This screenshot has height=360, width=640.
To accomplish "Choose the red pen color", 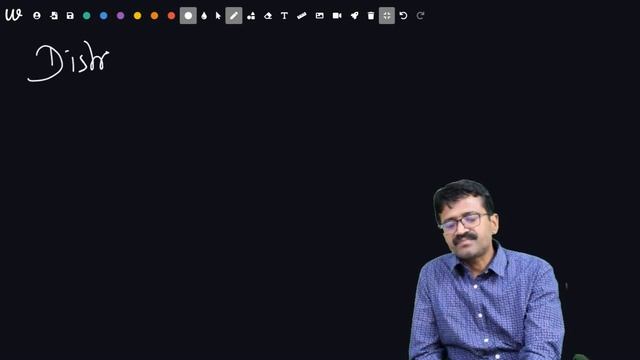I will (x=171, y=16).
